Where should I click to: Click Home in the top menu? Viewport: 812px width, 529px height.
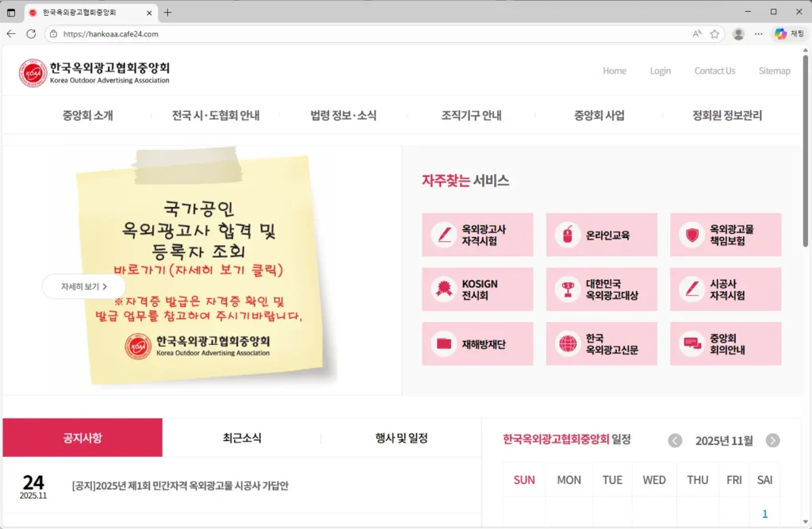click(615, 71)
